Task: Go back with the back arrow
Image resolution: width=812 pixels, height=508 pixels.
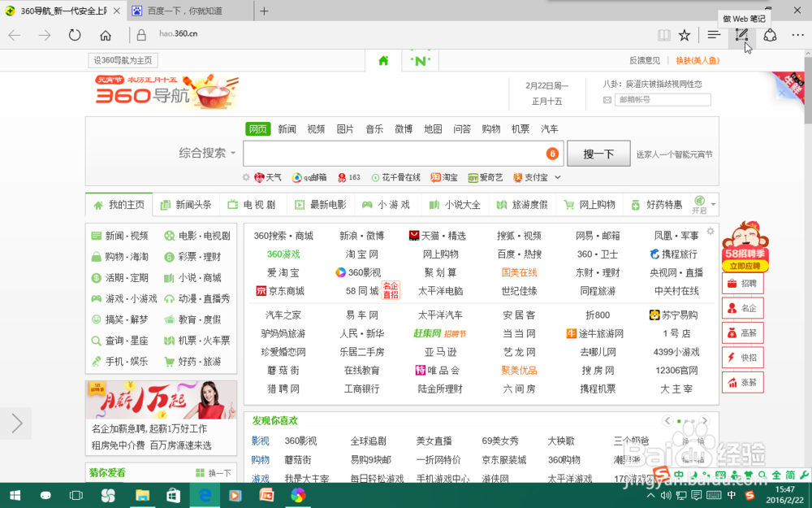Action: coord(15,35)
